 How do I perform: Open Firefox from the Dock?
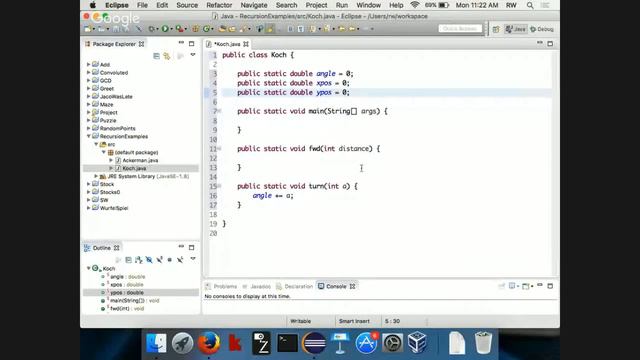click(209, 343)
